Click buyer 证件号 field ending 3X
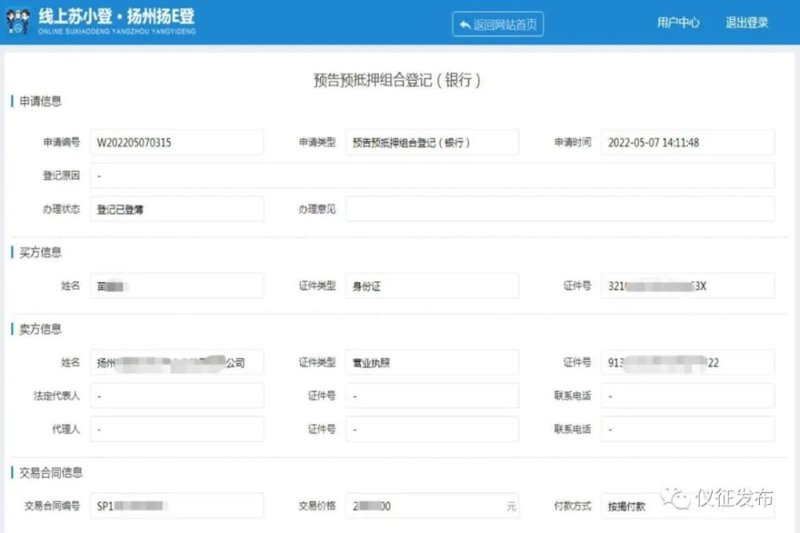800x533 pixels. [688, 286]
